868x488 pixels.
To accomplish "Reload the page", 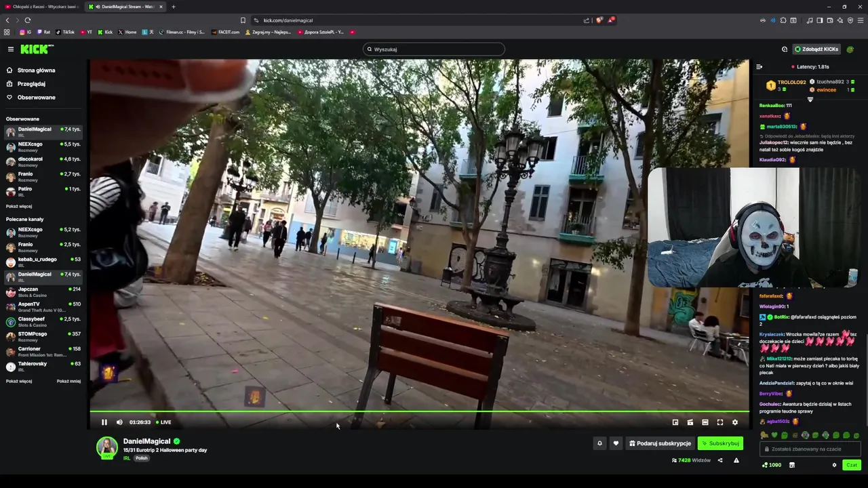I will pos(27,20).
